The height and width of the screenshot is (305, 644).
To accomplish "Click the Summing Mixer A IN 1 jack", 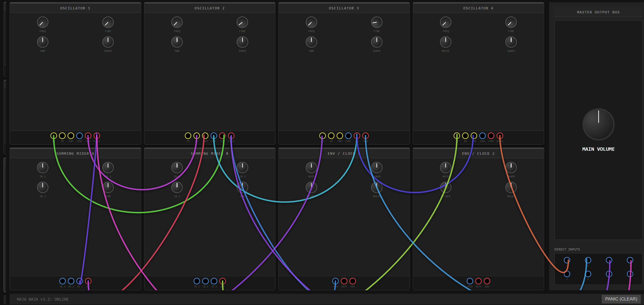I will [63, 281].
